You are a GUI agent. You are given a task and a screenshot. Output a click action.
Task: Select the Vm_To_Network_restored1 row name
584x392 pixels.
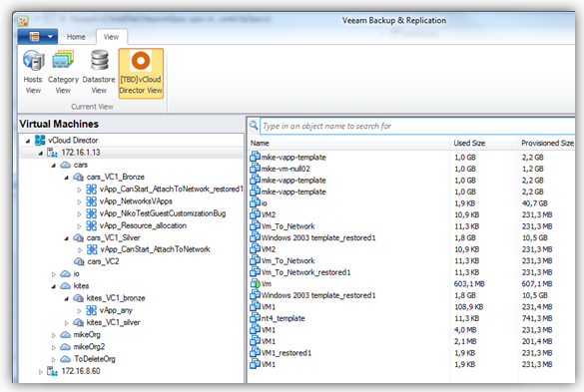pyautogui.click(x=305, y=272)
